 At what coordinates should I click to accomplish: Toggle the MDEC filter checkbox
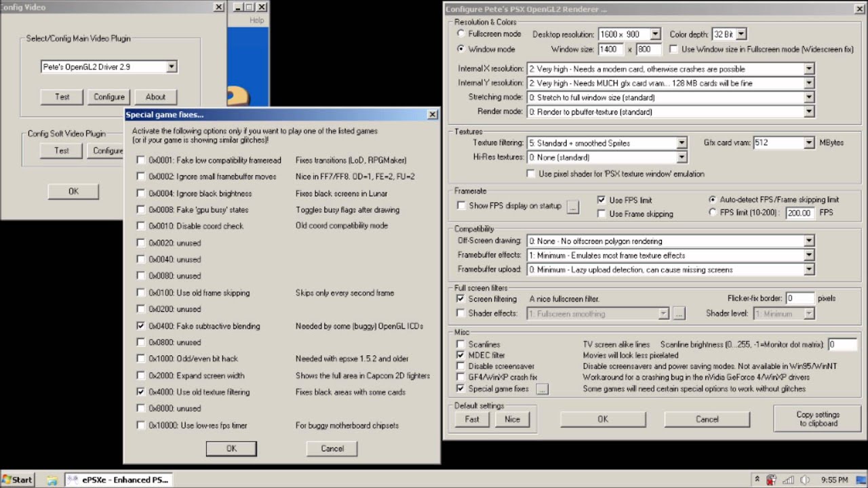click(461, 355)
